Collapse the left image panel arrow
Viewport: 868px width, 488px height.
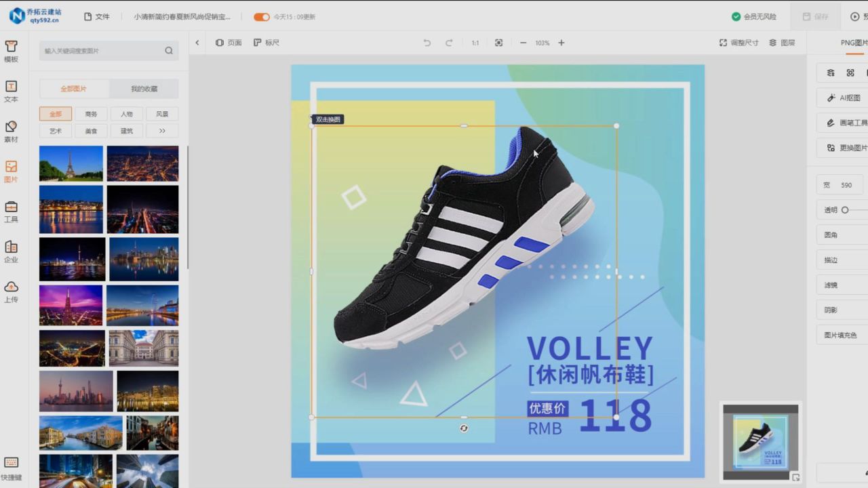click(x=197, y=43)
